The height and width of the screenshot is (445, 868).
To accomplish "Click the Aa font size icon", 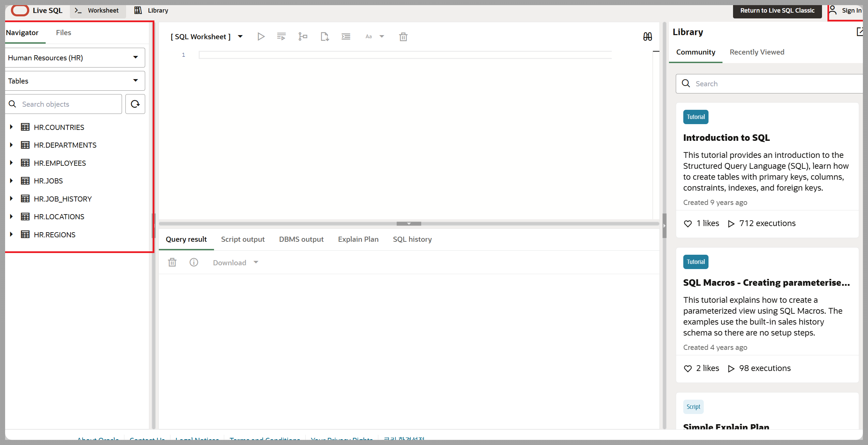I will pyautogui.click(x=368, y=36).
